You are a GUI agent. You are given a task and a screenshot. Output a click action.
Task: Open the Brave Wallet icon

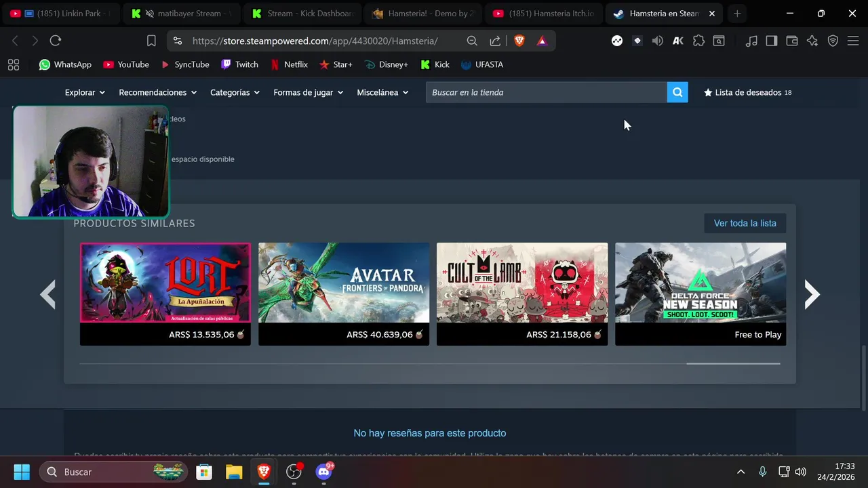click(x=792, y=41)
